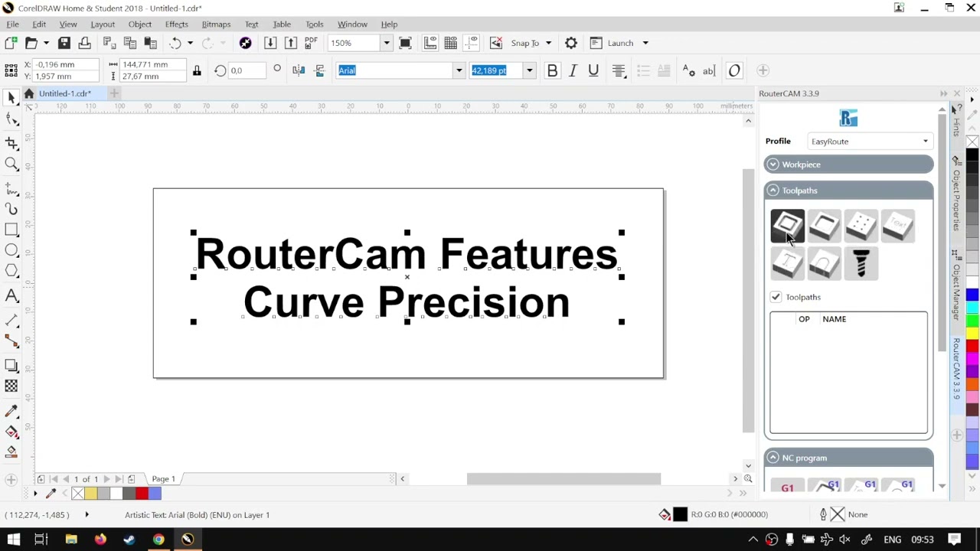Toggle Italic formatting
980x551 pixels.
pyautogui.click(x=573, y=70)
